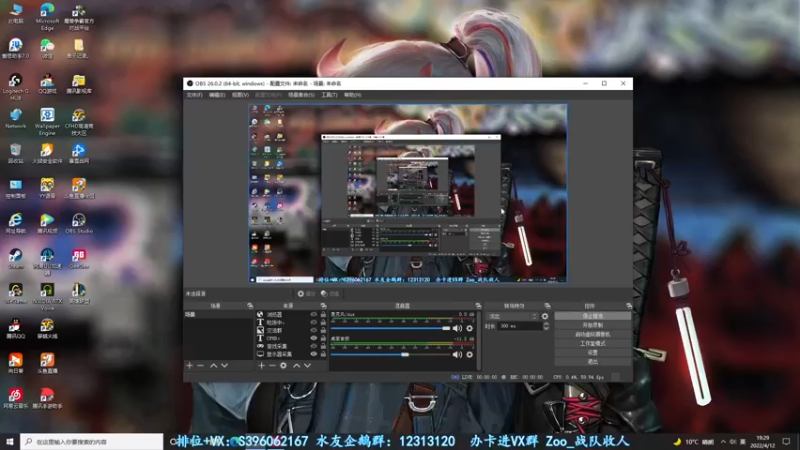The image size is (800, 450).
Task: Increase transition duration (时长) with stepper up arrow
Action: [546, 324]
